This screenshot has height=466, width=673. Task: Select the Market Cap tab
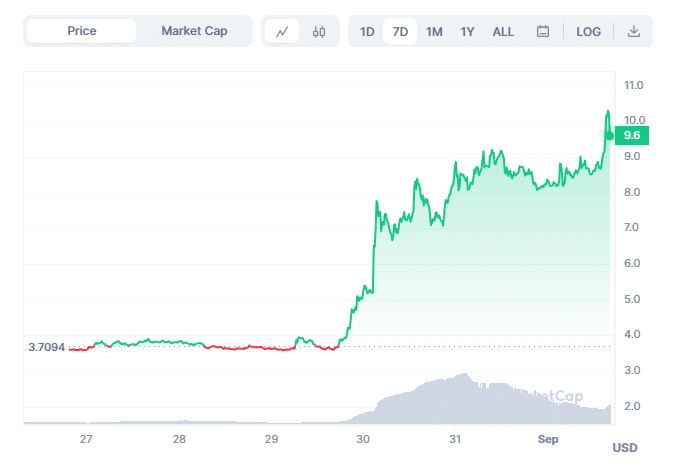point(194,31)
